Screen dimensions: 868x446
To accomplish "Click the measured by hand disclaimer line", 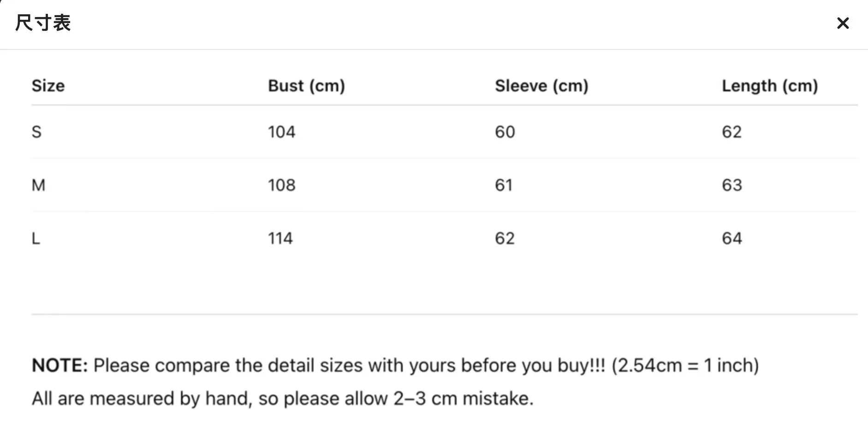I will 282,398.
